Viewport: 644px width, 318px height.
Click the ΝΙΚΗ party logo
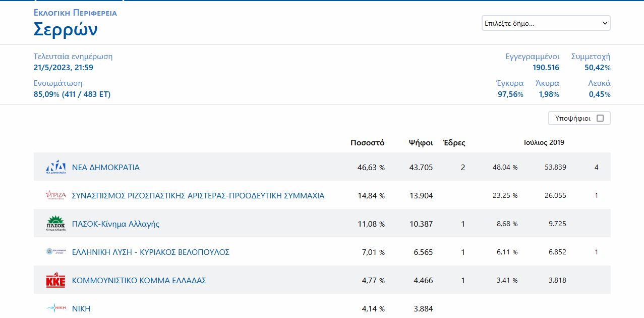[x=55, y=308]
